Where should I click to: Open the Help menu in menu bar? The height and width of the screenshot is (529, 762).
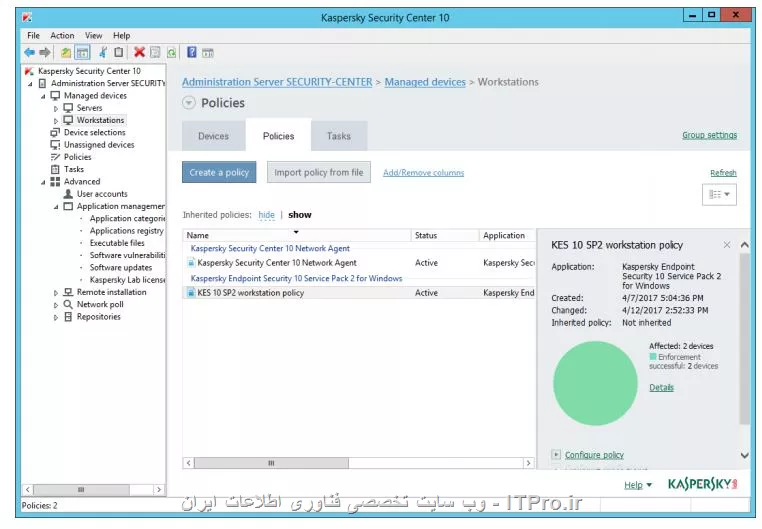121,35
